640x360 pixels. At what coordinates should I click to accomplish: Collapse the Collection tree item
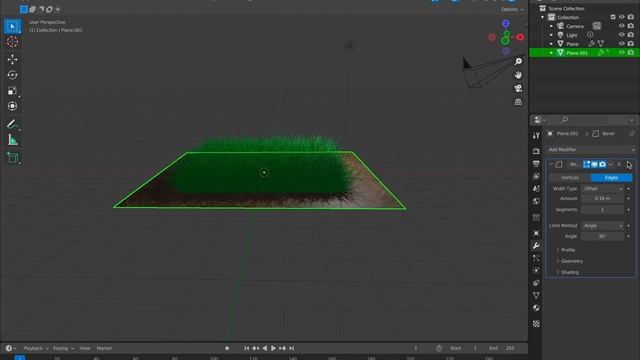pyautogui.click(x=542, y=18)
